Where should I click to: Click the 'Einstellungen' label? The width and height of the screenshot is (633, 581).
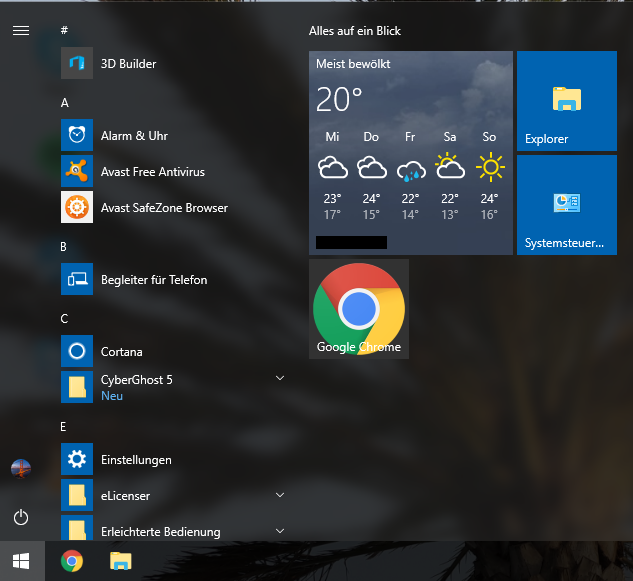136,460
